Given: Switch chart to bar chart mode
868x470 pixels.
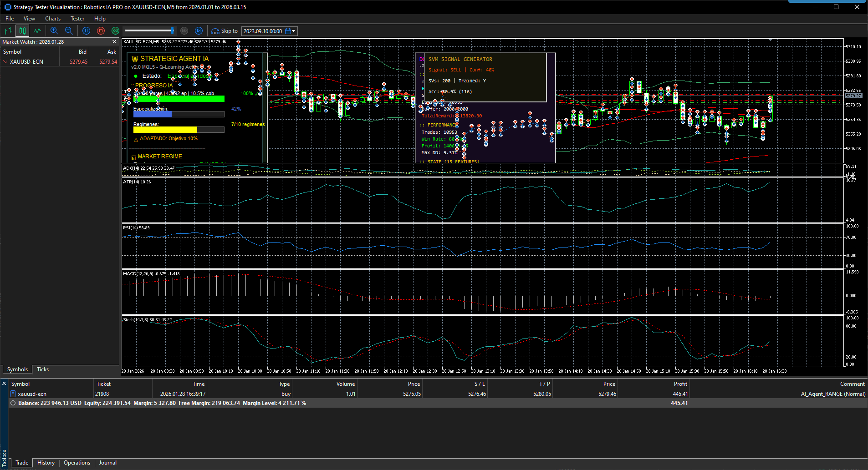Looking at the screenshot, I should point(8,31).
